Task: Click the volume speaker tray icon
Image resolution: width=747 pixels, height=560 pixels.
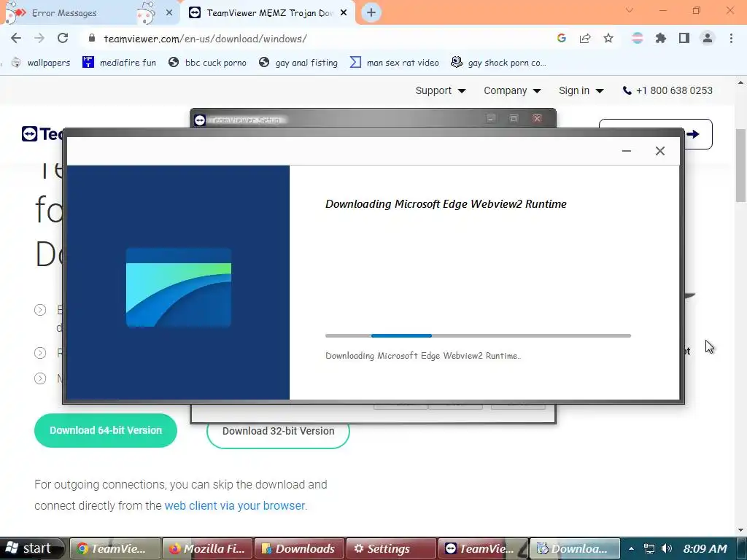Action: 667,548
